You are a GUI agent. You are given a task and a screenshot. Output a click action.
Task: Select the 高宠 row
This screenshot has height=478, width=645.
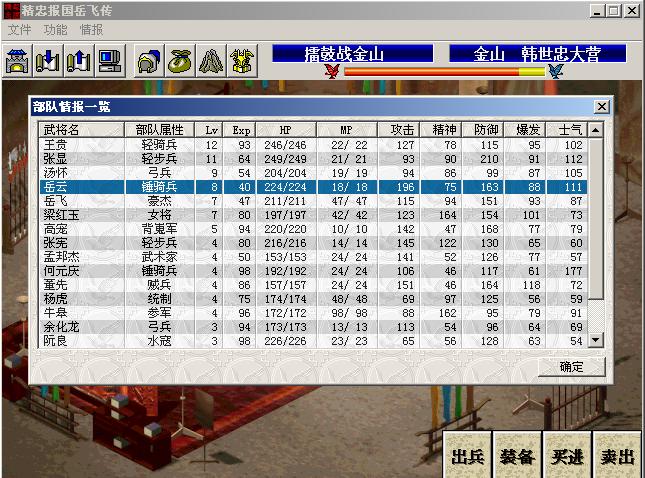(x=313, y=229)
